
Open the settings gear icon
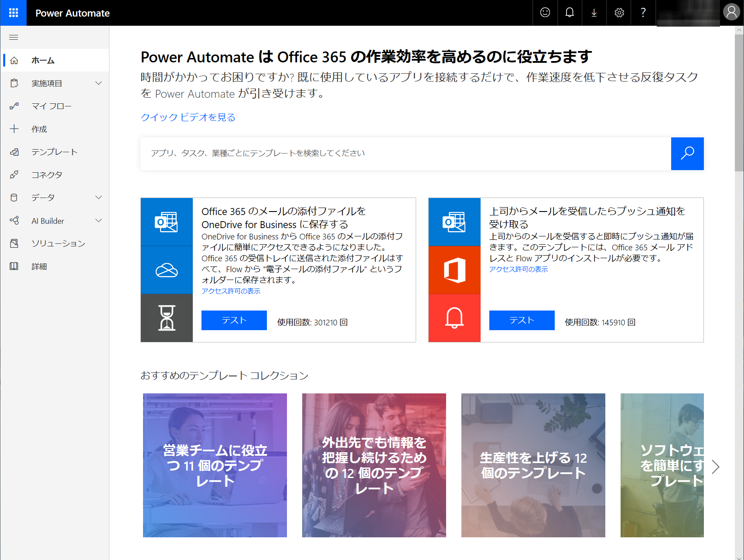[x=619, y=13]
